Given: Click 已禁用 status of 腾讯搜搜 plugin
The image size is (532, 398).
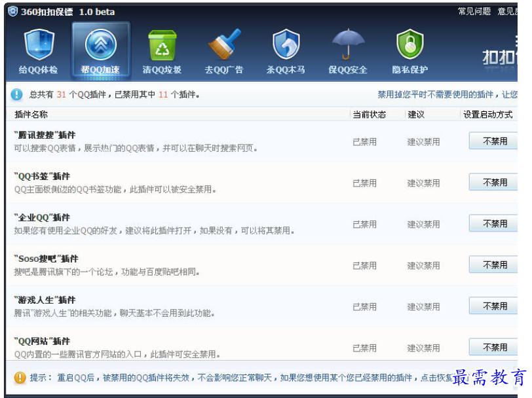Looking at the screenshot, I should (x=365, y=141).
